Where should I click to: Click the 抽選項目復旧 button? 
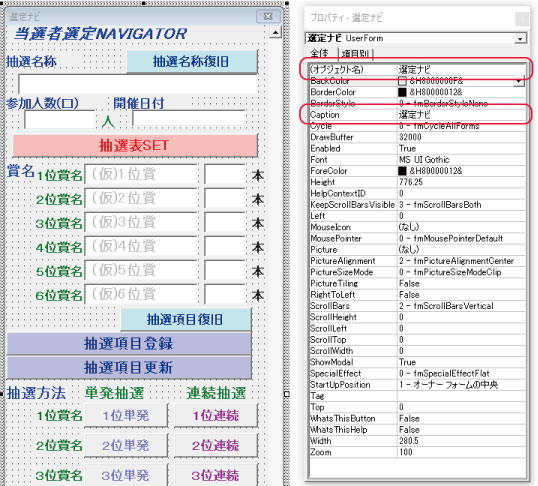(186, 319)
